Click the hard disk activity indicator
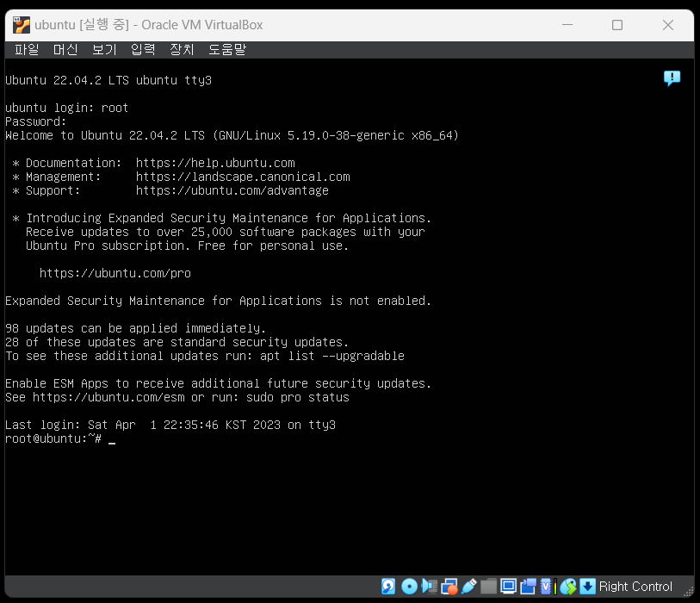Viewport: 700px width, 603px height. (388, 587)
